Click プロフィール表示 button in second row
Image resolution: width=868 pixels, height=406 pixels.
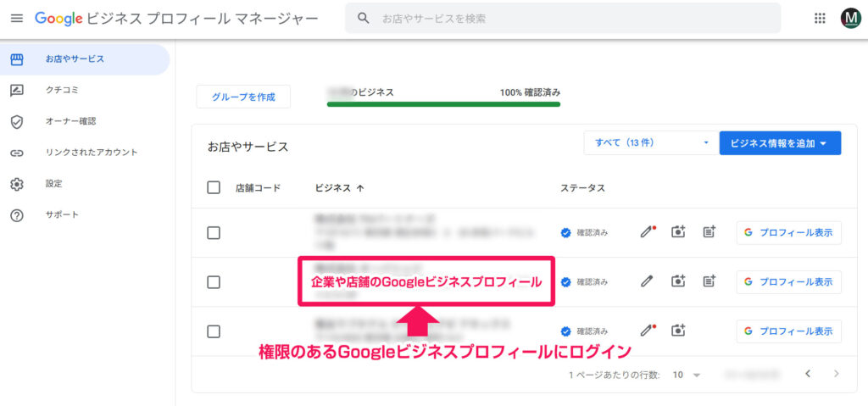coord(788,281)
